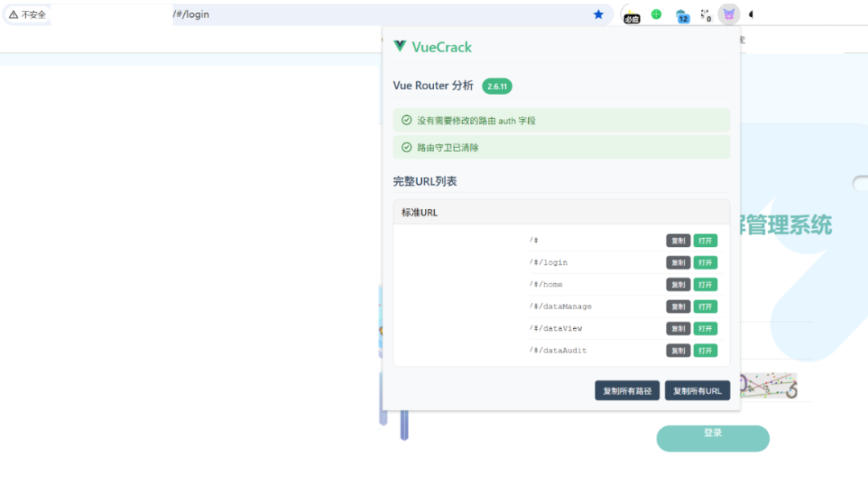This screenshot has width=868, height=485.
Task: Copy the /#/dataManage path via 复制
Action: (x=678, y=306)
